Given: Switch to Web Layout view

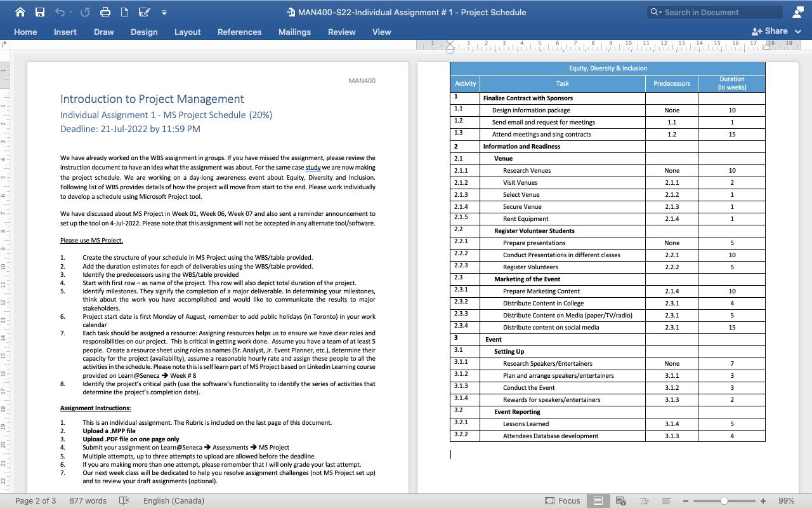Looking at the screenshot, I should [621, 500].
